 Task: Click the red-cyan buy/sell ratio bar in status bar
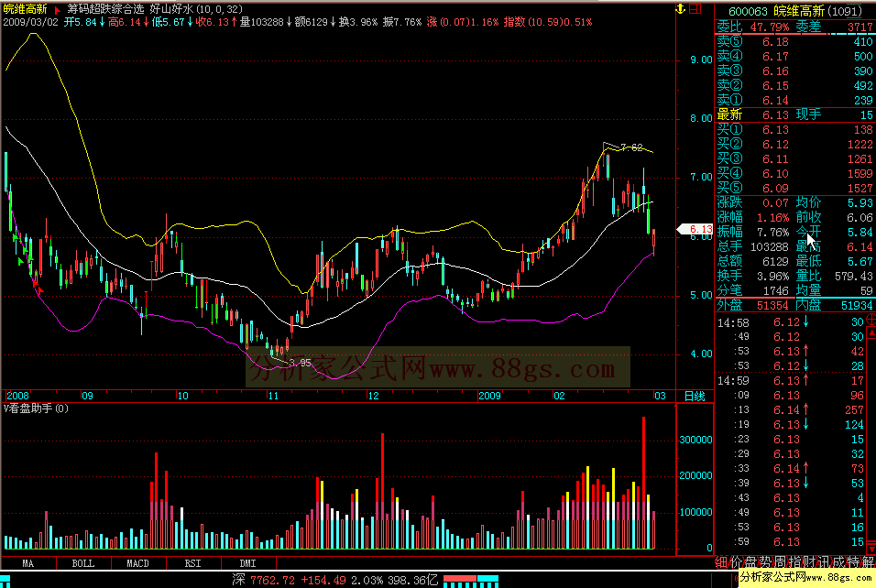(x=471, y=581)
